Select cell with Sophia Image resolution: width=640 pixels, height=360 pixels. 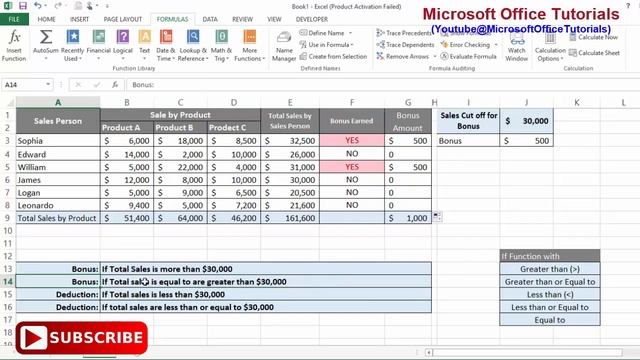click(58, 141)
